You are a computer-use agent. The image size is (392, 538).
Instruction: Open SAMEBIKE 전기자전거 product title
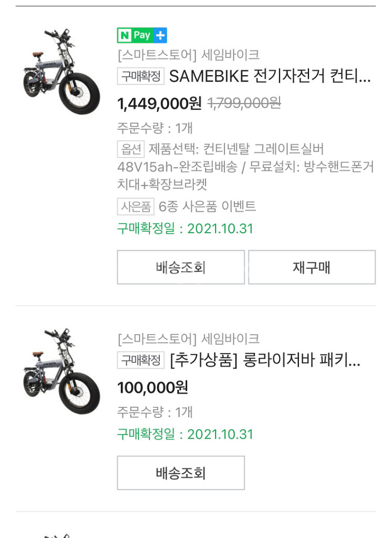[x=270, y=76]
